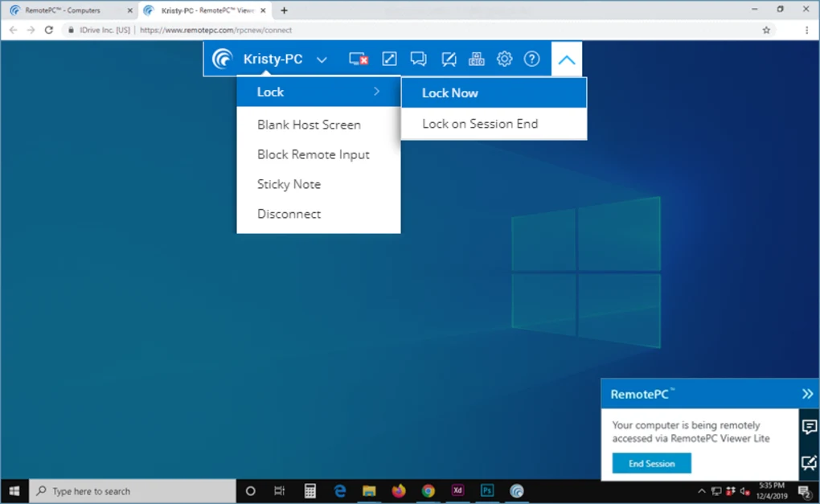The width and height of the screenshot is (820, 504).
Task: Collapse the toolbar with the up chevron
Action: [567, 58]
